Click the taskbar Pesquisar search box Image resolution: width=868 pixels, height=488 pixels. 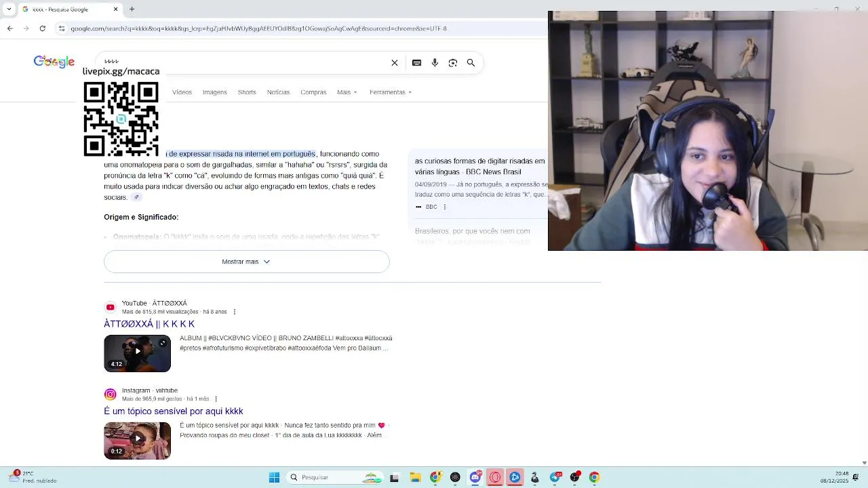coord(336,477)
